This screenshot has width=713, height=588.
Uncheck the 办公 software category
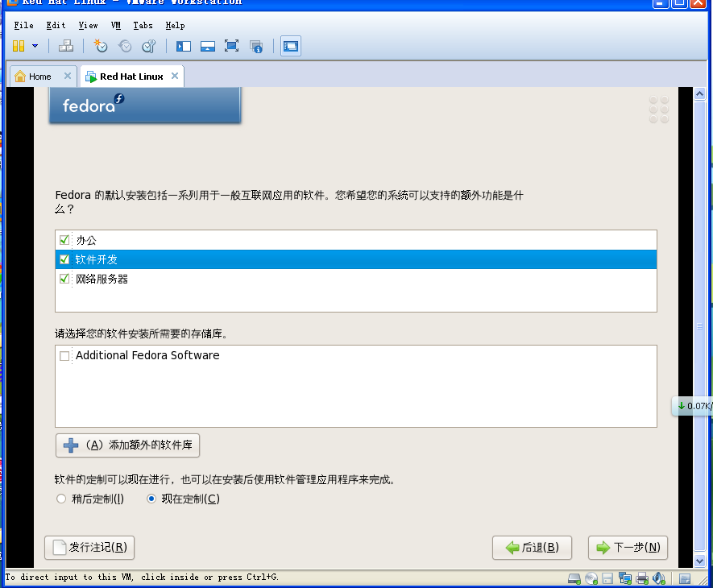pos(63,239)
